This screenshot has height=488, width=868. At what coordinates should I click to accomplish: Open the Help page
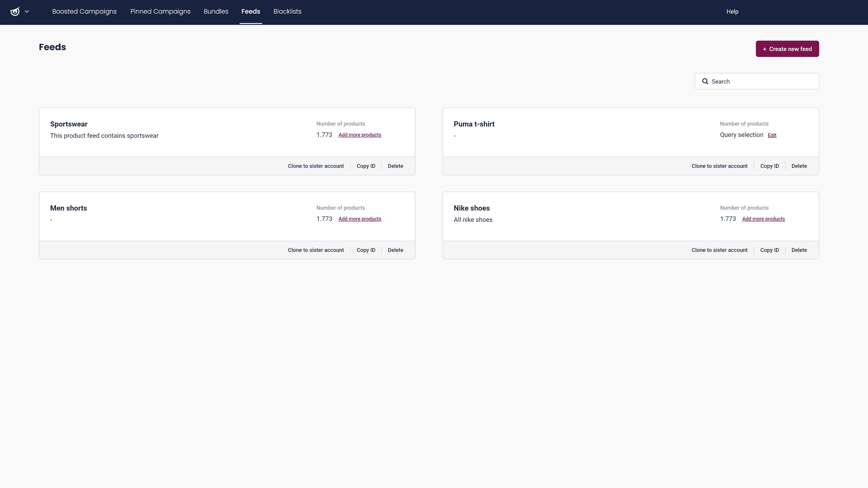coord(732,11)
